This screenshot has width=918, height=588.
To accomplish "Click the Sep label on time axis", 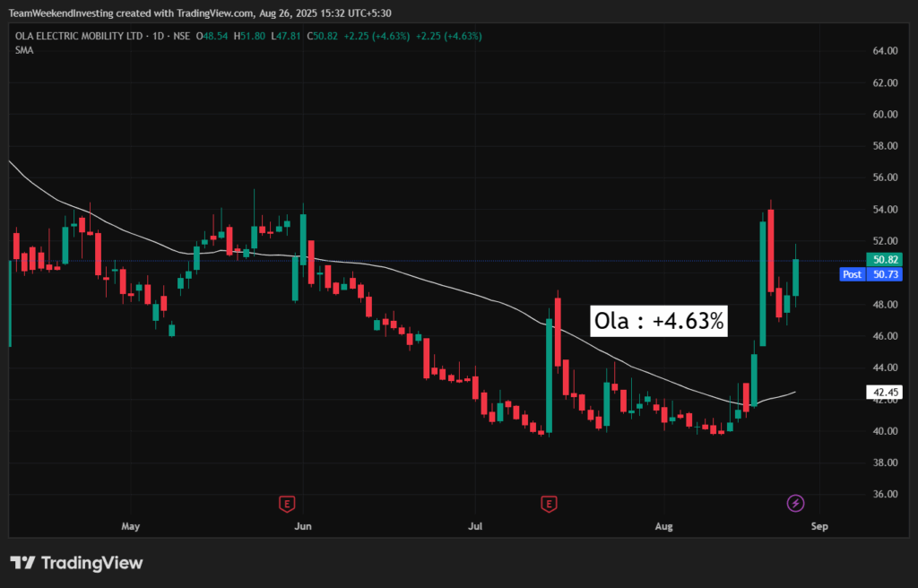I will pos(819,526).
